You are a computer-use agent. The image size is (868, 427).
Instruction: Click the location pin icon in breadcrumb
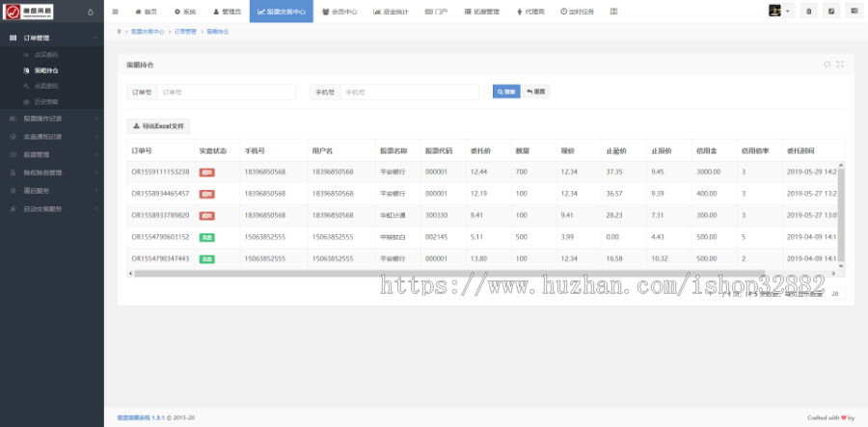pos(119,32)
